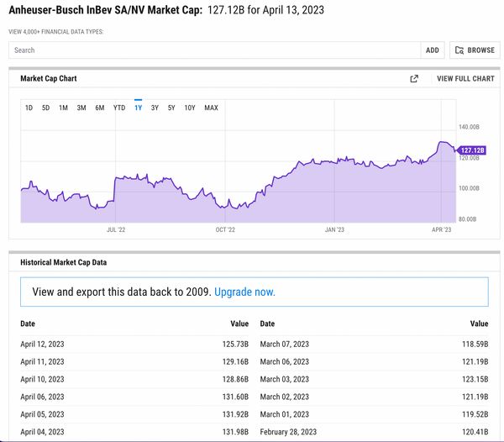The height and width of the screenshot is (442, 504).
Task: Select the 10Y chart range
Action: [x=190, y=108]
